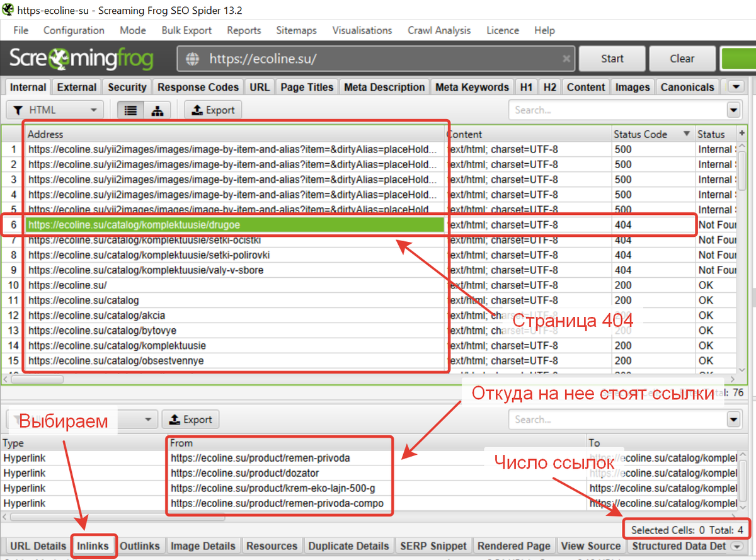The image size is (756, 560).
Task: Switch to the Response Codes tab
Action: tap(198, 88)
